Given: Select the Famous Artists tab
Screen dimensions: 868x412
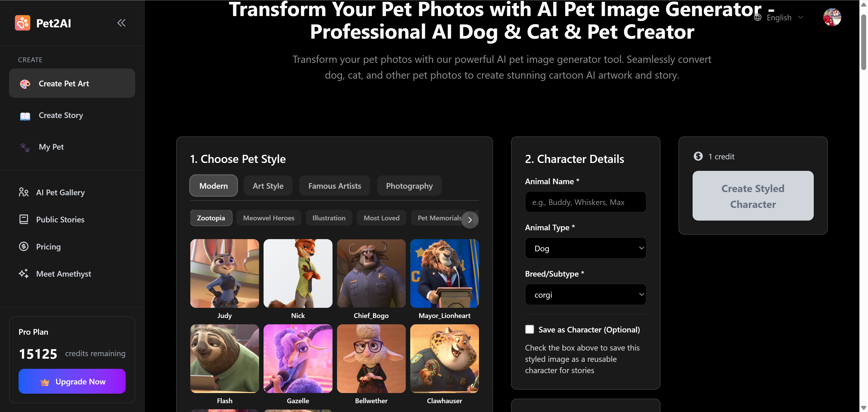Looking at the screenshot, I should 334,185.
